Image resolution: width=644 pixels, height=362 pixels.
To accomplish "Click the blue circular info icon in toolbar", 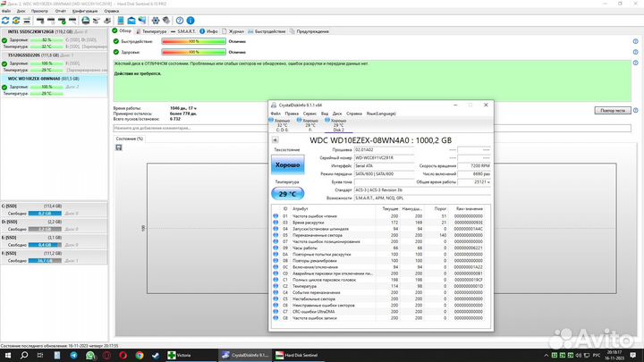I will 191,20.
